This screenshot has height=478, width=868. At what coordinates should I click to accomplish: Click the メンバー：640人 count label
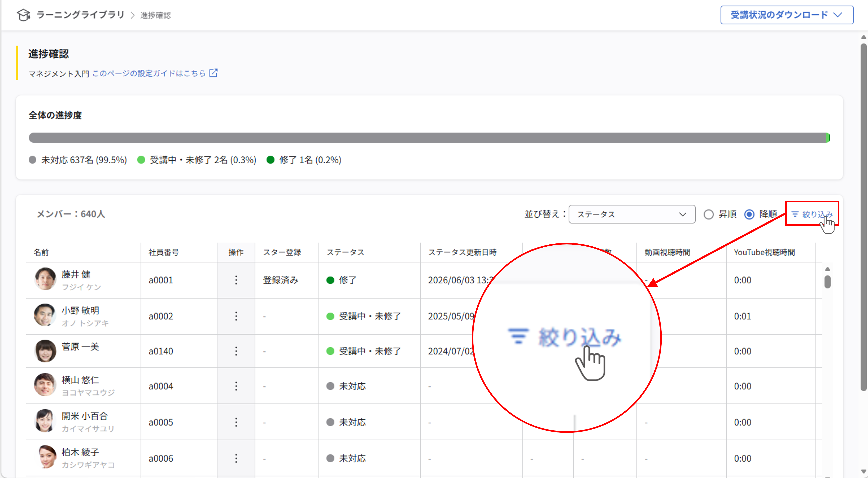click(x=71, y=214)
